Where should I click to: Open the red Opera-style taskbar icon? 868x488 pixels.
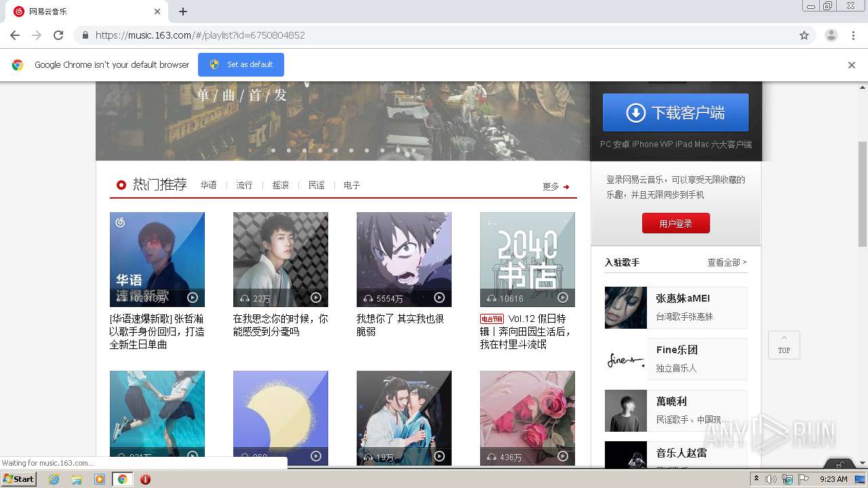coord(145,479)
